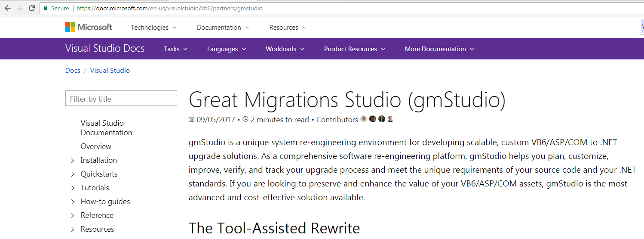
Task: Open the Languages menu
Action: pyautogui.click(x=226, y=49)
